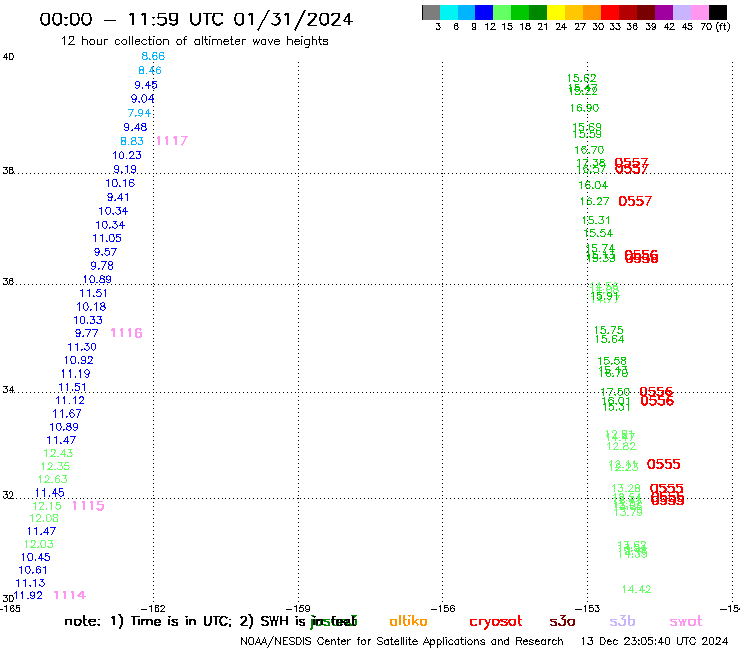
Task: Select green wave height value 14.42
Action: click(636, 589)
